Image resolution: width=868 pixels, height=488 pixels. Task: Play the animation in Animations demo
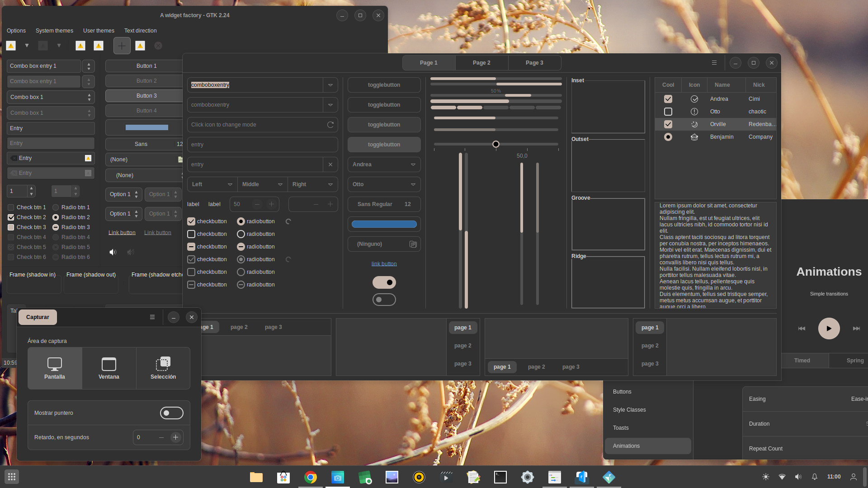[x=829, y=328]
